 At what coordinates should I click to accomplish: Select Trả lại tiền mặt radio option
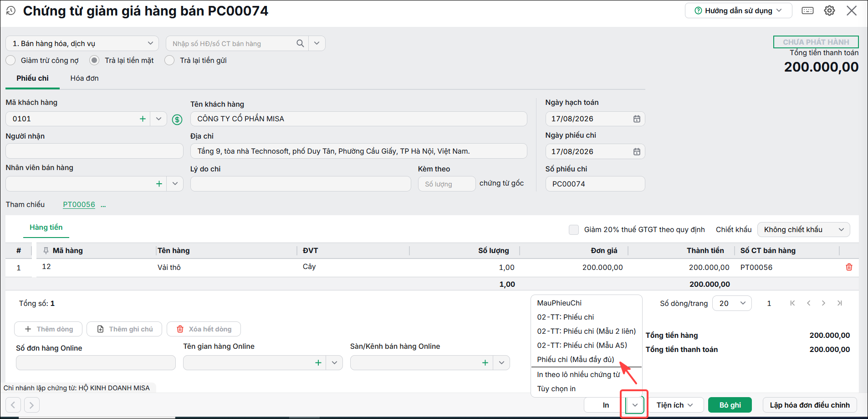tap(94, 60)
